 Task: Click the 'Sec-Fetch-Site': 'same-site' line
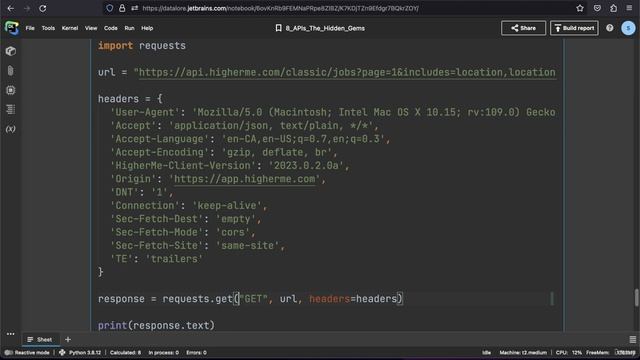pyautogui.click(x=198, y=246)
